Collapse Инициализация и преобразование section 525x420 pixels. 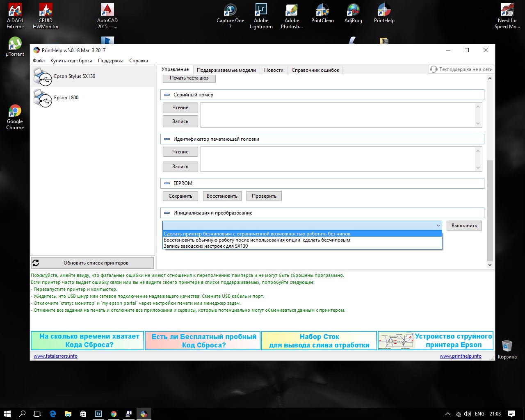pos(167,213)
